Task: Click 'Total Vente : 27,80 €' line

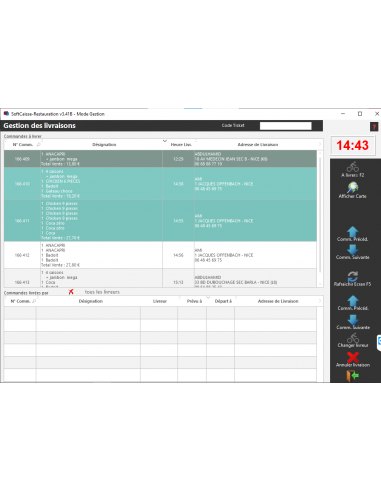Action: (x=60, y=265)
